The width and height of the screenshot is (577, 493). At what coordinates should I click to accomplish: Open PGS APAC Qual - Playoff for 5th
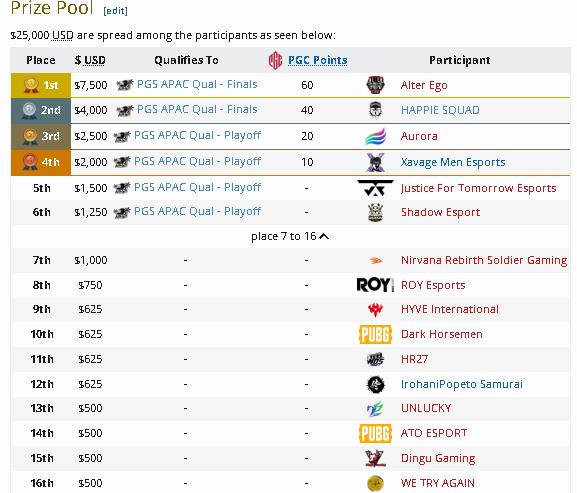[x=197, y=187]
